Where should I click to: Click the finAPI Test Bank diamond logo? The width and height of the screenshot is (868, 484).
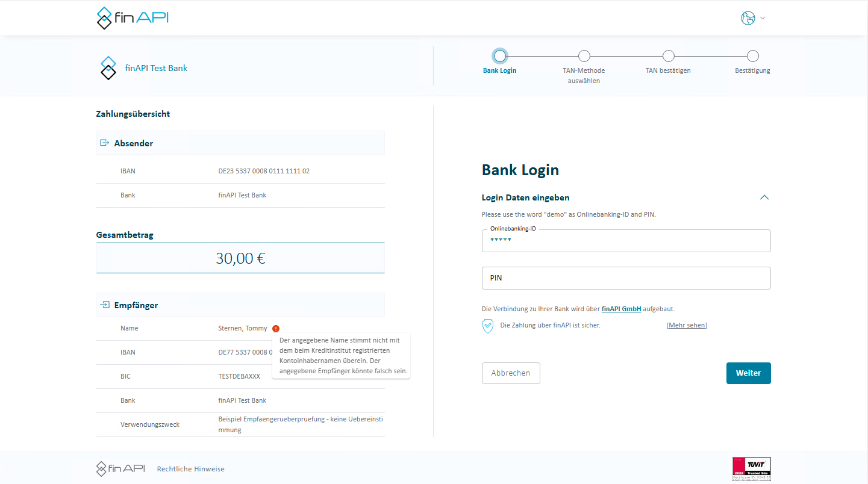[108, 68]
